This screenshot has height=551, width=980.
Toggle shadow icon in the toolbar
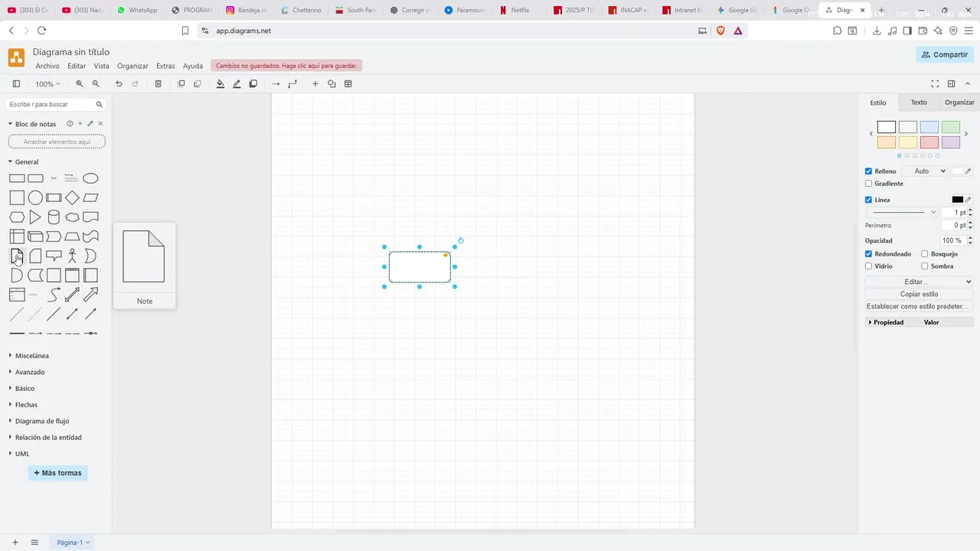tap(253, 84)
